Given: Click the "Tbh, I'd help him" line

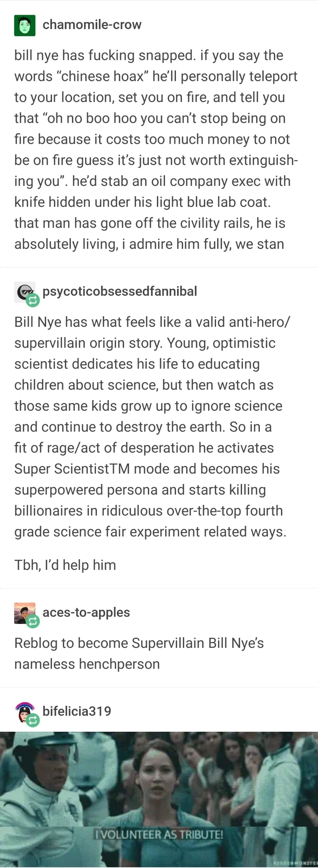Looking at the screenshot, I should (65, 565).
